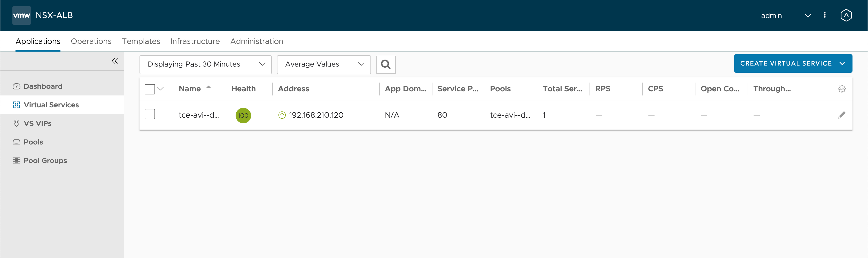This screenshot has width=868, height=258.
Task: Go to the Infrastructure tab
Action: point(195,41)
